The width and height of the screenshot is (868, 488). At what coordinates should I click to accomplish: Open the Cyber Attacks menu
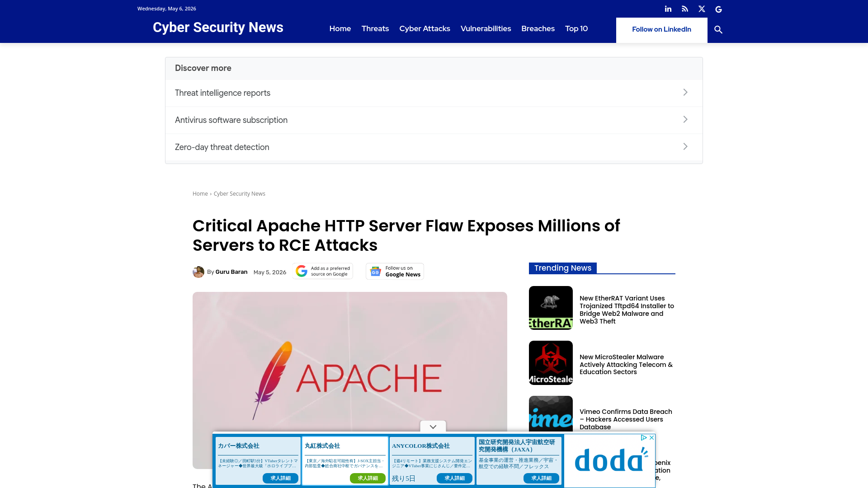point(425,28)
